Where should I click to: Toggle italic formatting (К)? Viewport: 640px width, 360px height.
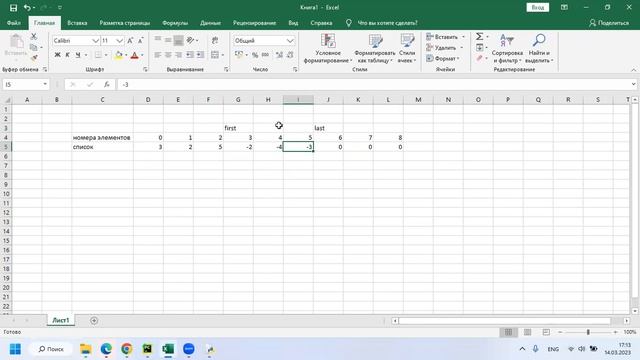pos(67,55)
